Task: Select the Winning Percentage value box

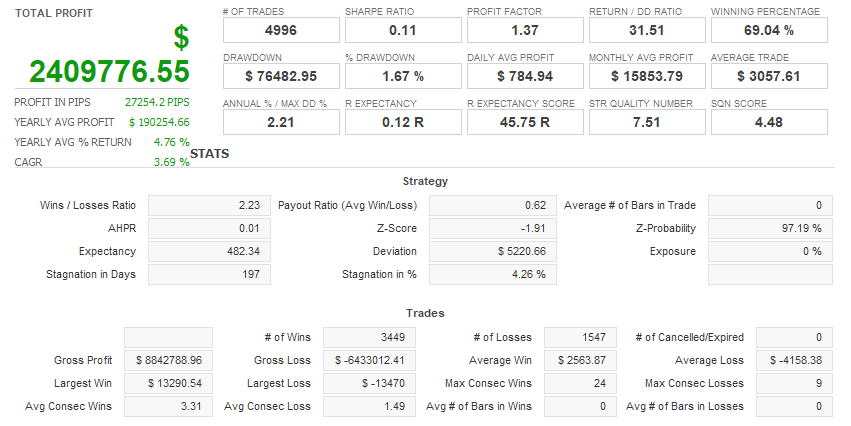Action: [769, 30]
